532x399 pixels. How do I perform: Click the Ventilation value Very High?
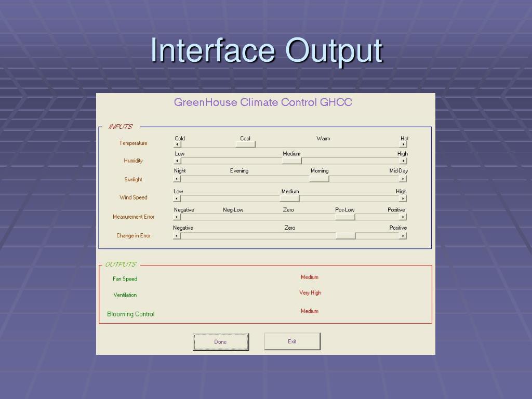click(310, 293)
